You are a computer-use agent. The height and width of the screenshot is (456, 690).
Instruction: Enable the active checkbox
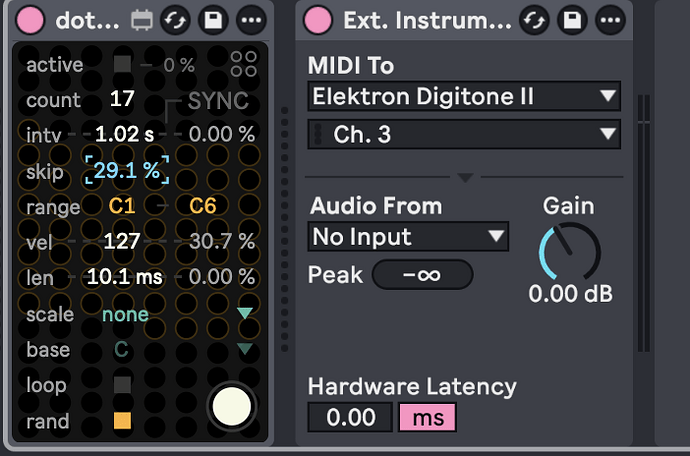click(122, 64)
